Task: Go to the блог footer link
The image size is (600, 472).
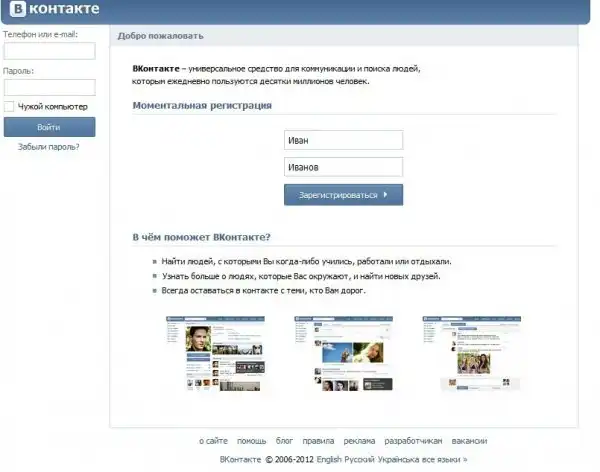Action: tap(284, 441)
